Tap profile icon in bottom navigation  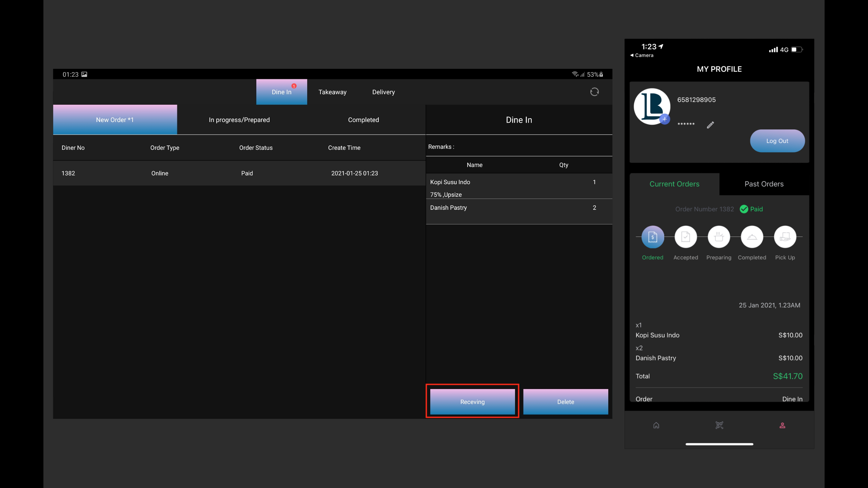tap(782, 425)
